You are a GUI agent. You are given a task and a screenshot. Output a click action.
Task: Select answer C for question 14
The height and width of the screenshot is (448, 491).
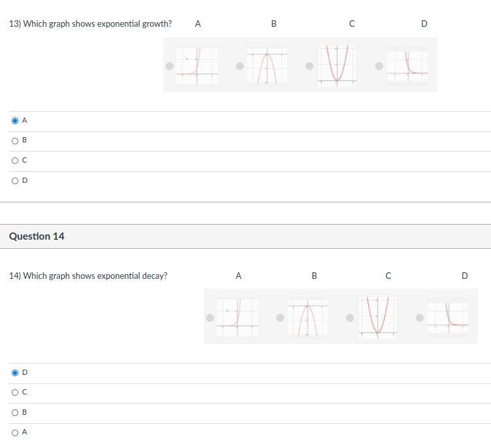pyautogui.click(x=15, y=392)
